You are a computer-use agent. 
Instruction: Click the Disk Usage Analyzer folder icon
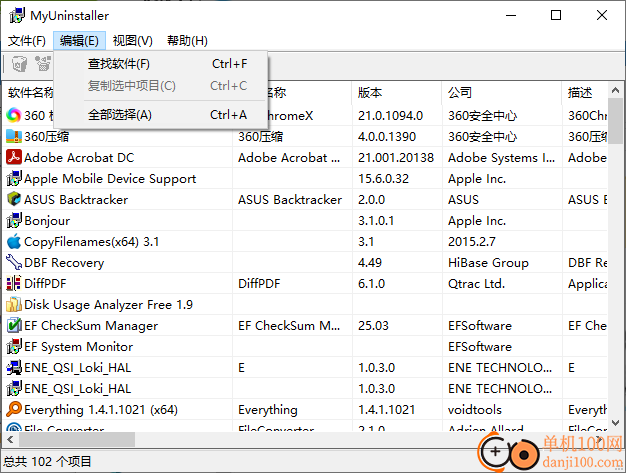pos(14,305)
